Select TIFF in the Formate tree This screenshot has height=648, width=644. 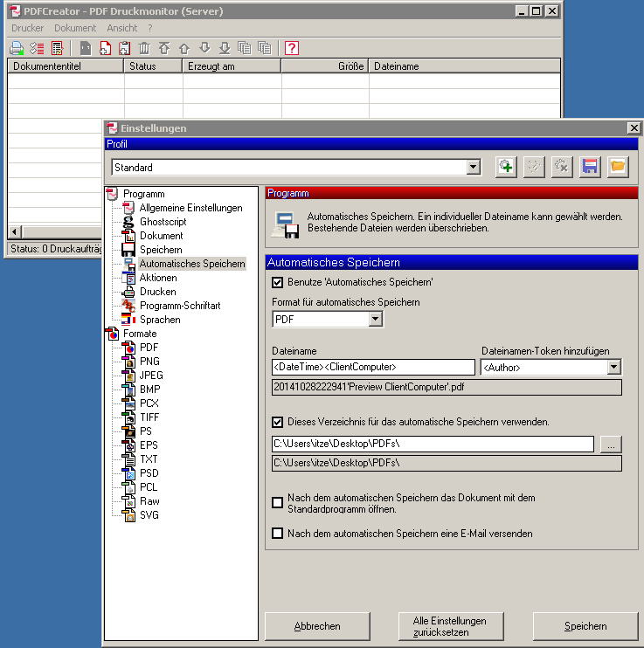coord(149,417)
